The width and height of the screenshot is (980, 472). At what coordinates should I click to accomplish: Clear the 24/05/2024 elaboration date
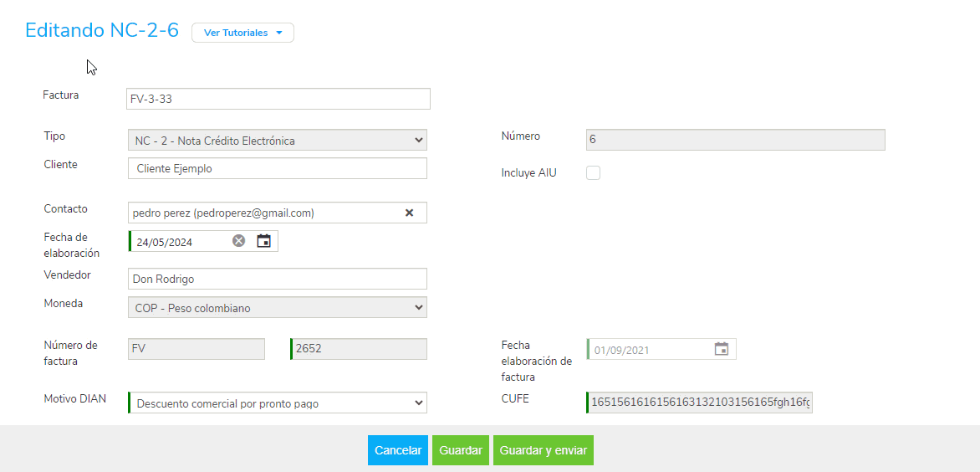[x=239, y=241]
